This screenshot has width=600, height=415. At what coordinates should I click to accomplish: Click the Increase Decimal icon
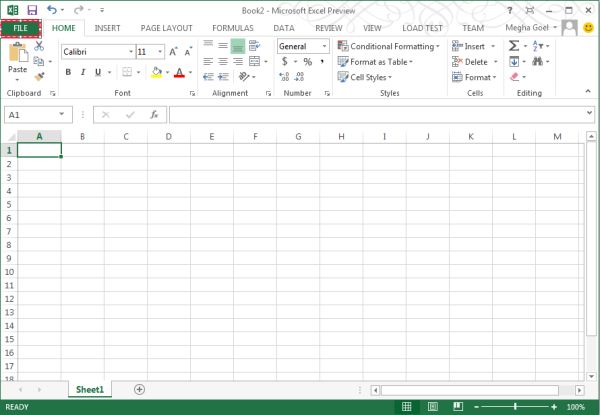284,77
